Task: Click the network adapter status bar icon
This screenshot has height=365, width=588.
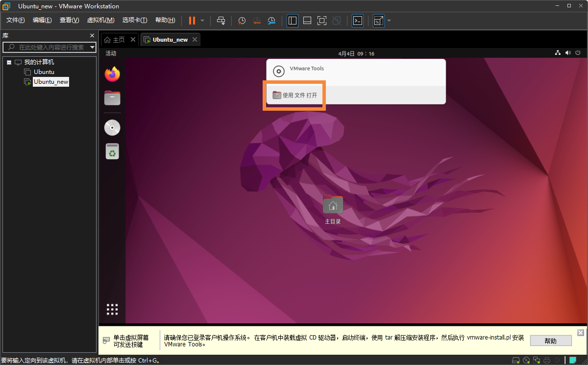Action: (x=537, y=361)
